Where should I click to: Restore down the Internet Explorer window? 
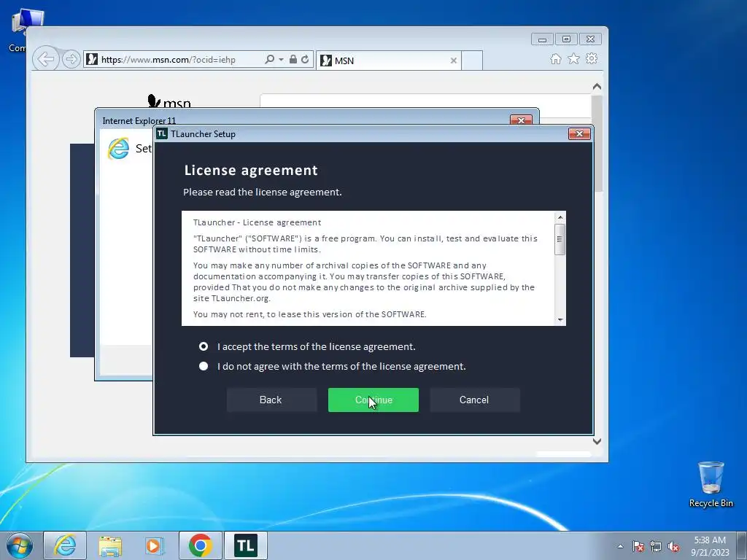tap(566, 39)
